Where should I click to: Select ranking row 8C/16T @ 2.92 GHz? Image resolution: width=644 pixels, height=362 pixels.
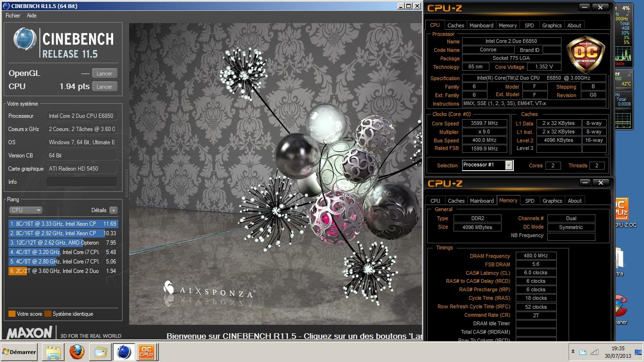click(x=63, y=233)
